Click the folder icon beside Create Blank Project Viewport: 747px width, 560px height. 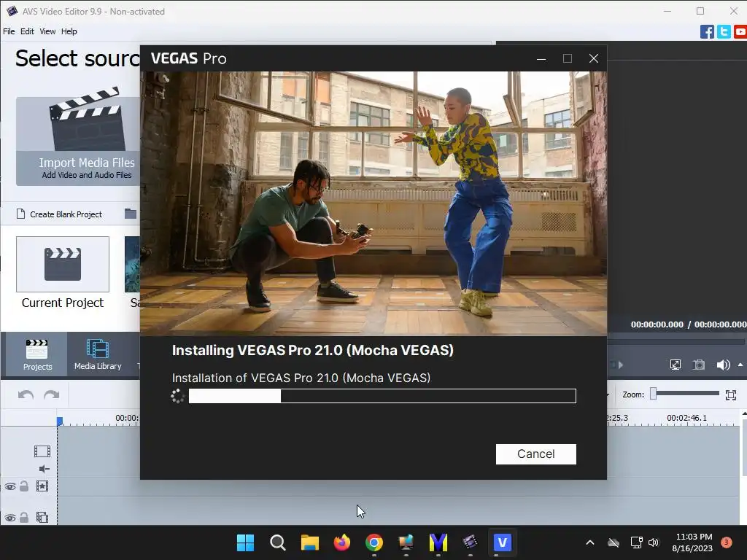coord(131,214)
